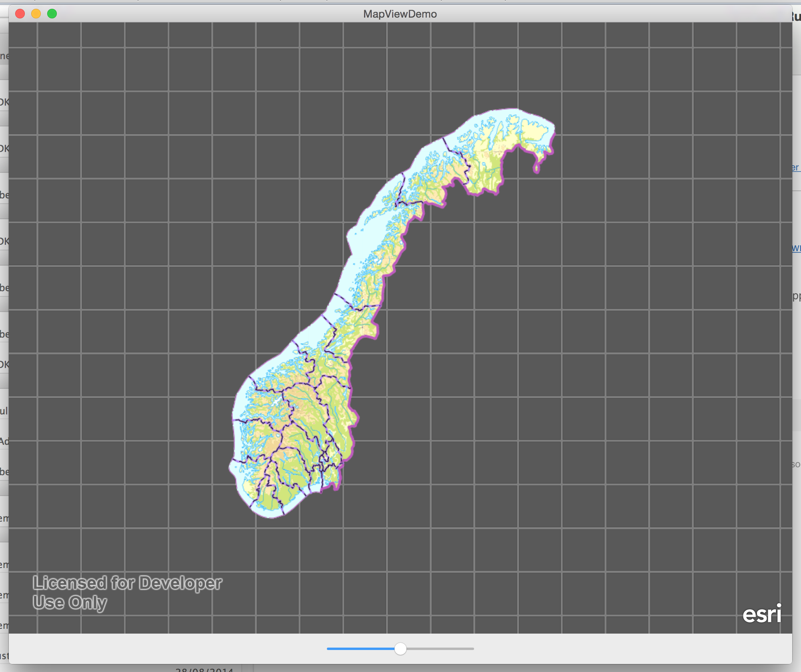
Task: Click the blue filled slider track left of the thumb
Action: [360, 649]
